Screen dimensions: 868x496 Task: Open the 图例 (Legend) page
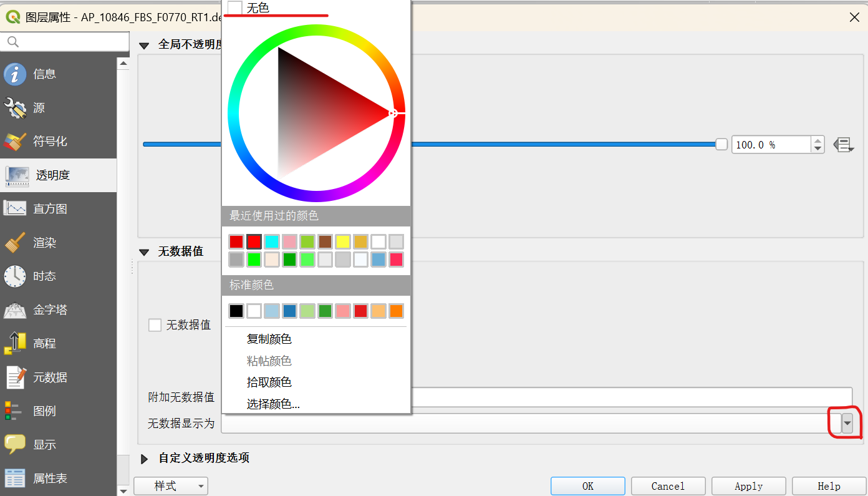(58, 411)
